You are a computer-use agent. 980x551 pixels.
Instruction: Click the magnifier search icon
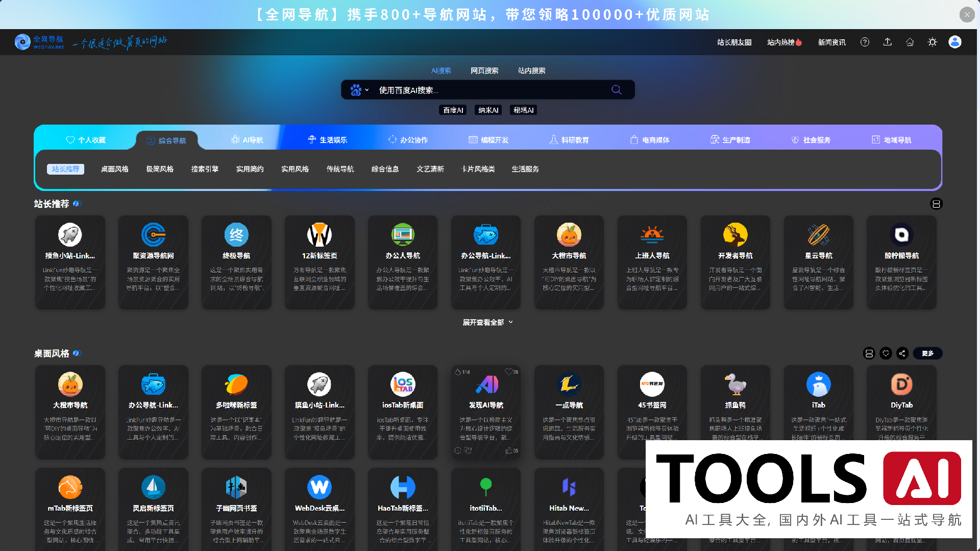[616, 89]
